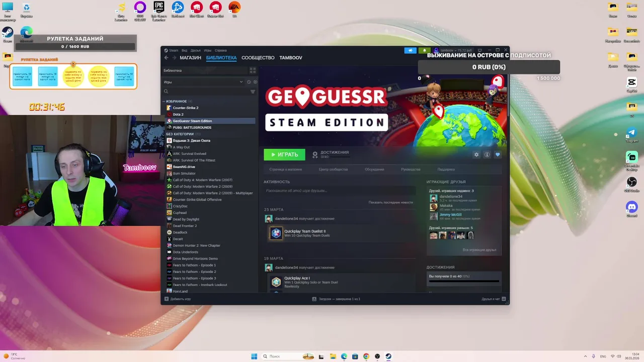The width and height of the screenshot is (644, 362).
Task: Click the Steam forward navigation arrow
Action: click(x=174, y=58)
